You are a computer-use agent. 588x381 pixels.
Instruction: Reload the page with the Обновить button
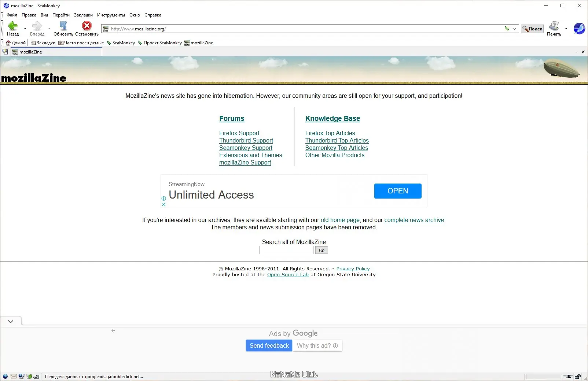coord(63,28)
